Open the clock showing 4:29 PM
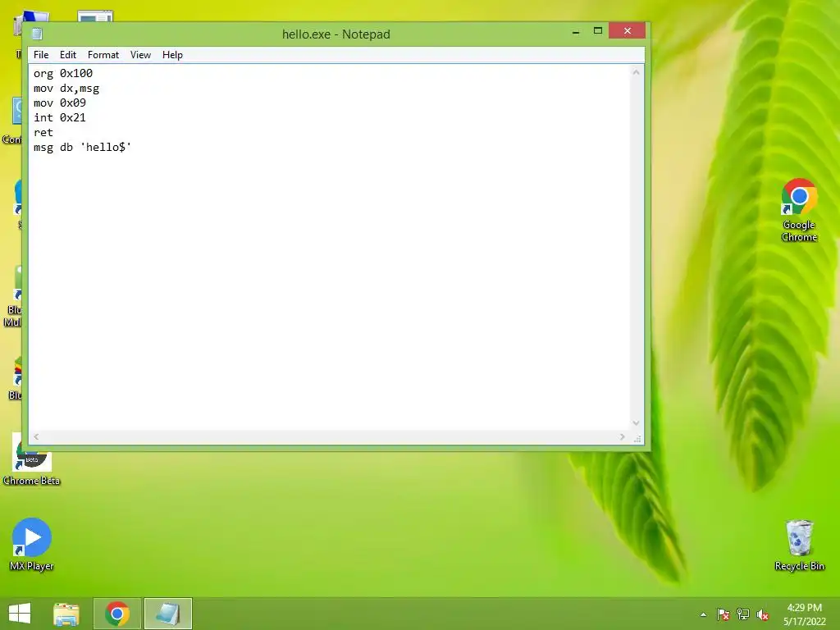 804,614
